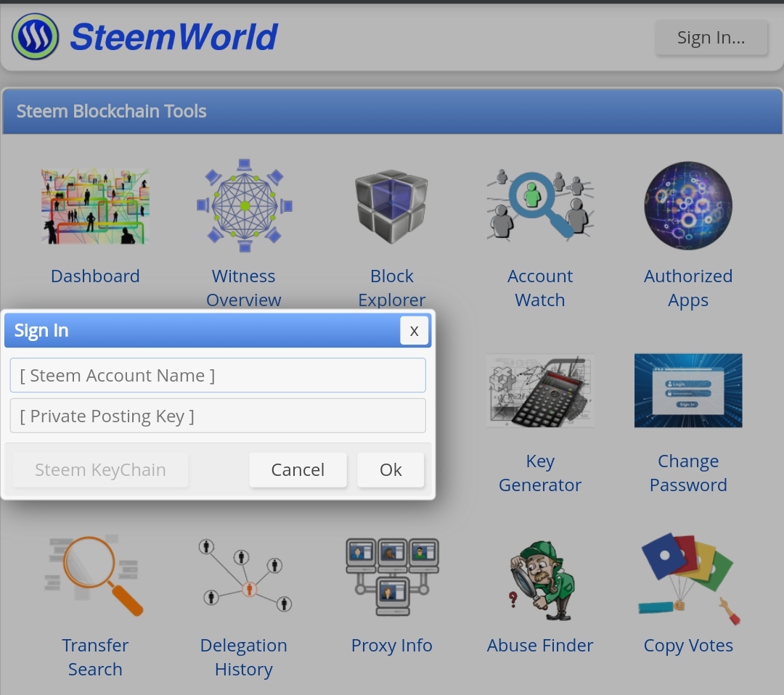Open Delegation History people network icon
The image size is (784, 695).
click(x=244, y=575)
